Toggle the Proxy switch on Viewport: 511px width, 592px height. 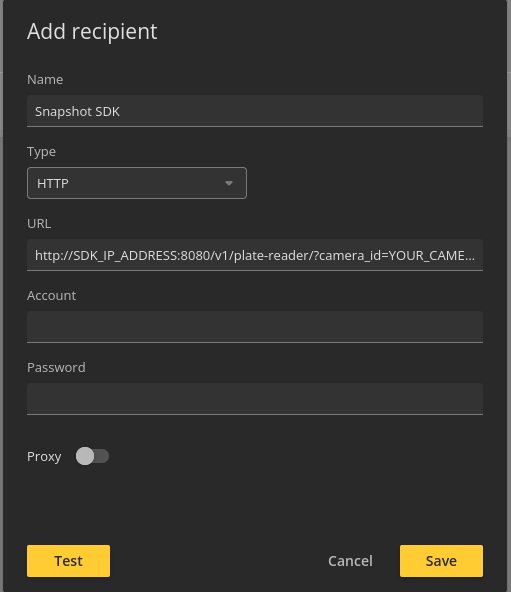[x=92, y=456]
